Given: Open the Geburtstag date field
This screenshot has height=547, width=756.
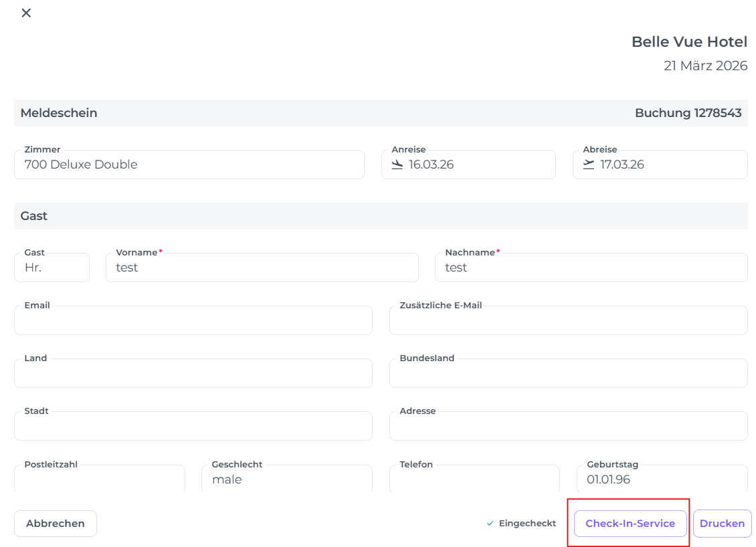Looking at the screenshot, I should [662, 479].
